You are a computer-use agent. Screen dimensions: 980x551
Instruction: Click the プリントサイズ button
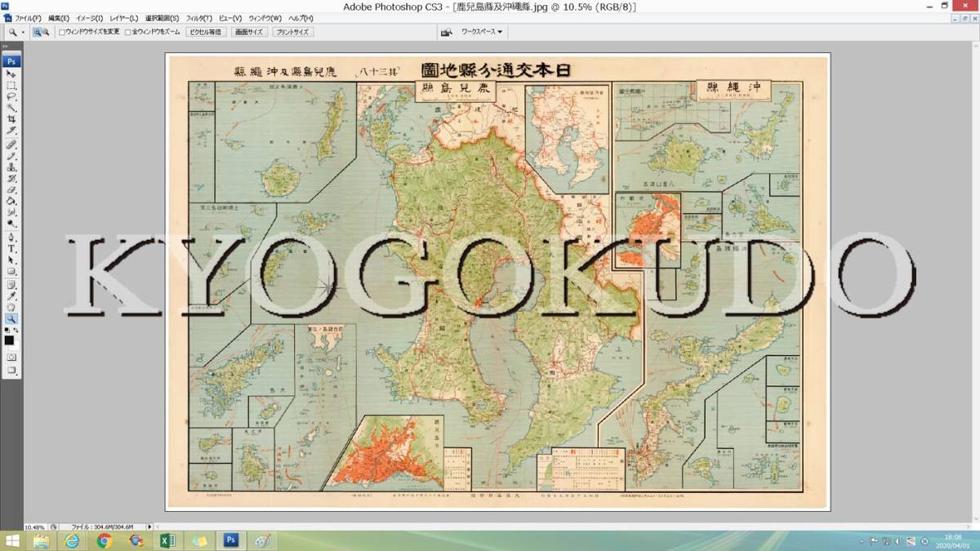click(292, 33)
